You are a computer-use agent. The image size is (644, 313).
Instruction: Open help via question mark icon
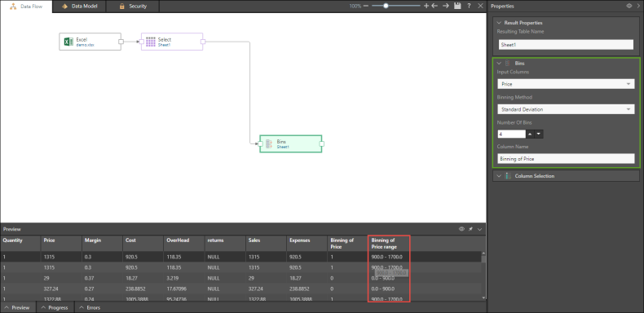pyautogui.click(x=469, y=7)
